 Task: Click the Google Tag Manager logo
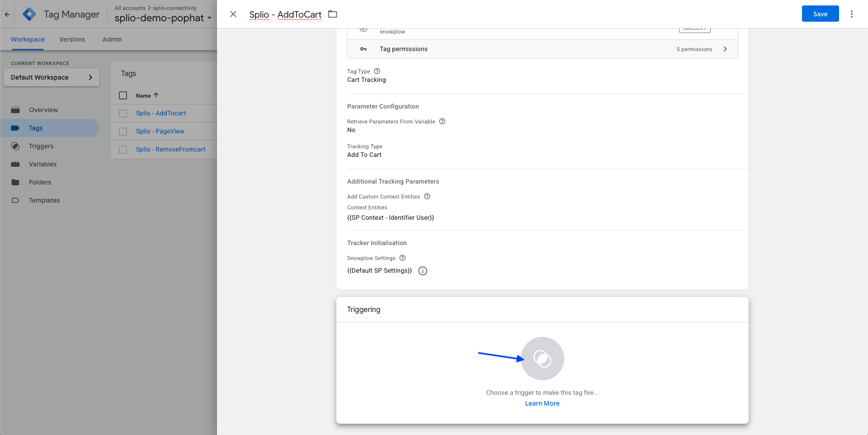tap(29, 14)
